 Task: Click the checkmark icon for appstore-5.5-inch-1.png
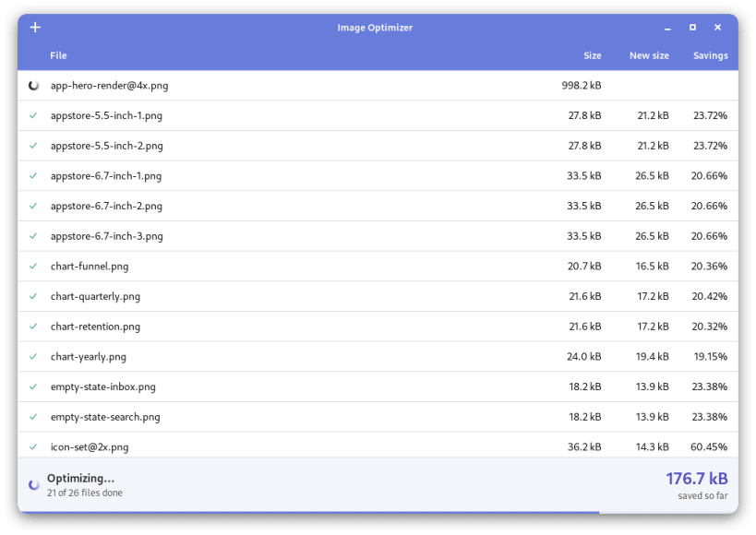click(x=33, y=115)
